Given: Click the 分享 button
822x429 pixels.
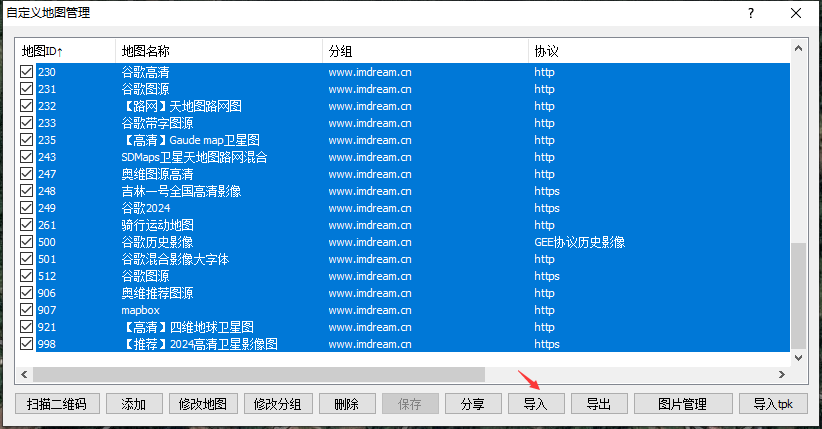Looking at the screenshot, I should [x=473, y=404].
